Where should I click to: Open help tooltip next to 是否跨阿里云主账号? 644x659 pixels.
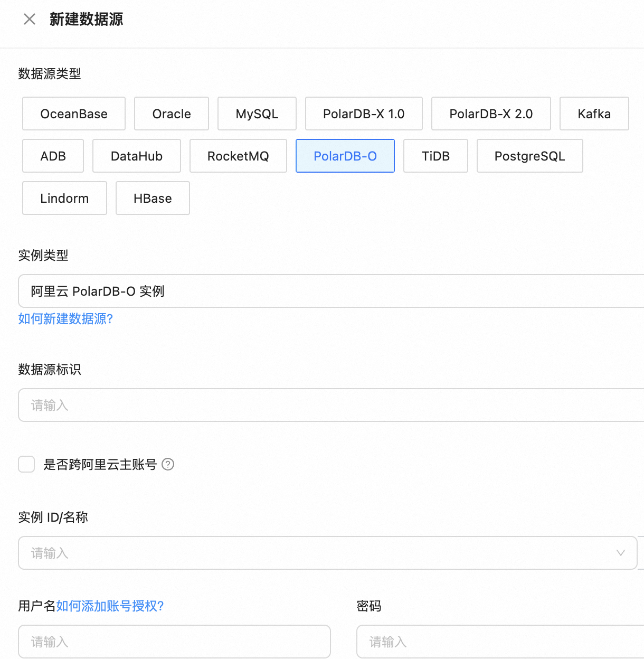pos(168,464)
